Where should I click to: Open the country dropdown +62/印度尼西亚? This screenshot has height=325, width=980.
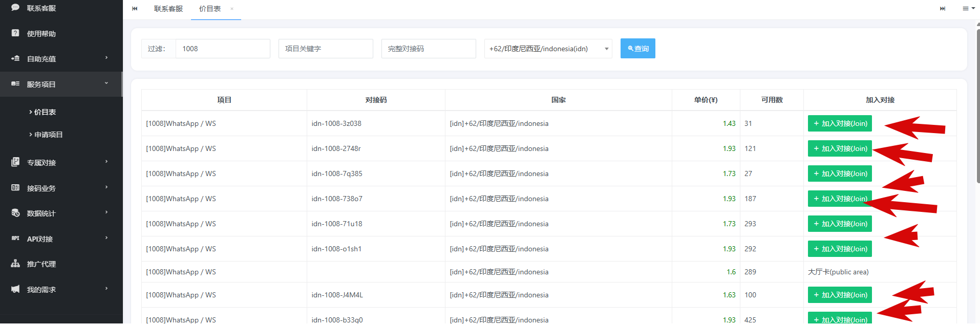click(548, 49)
